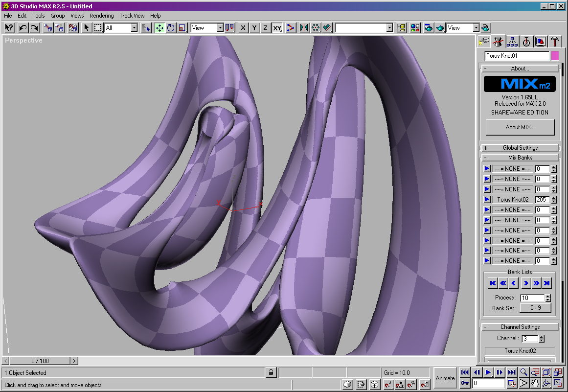Select the Select and Link tool

click(x=48, y=28)
